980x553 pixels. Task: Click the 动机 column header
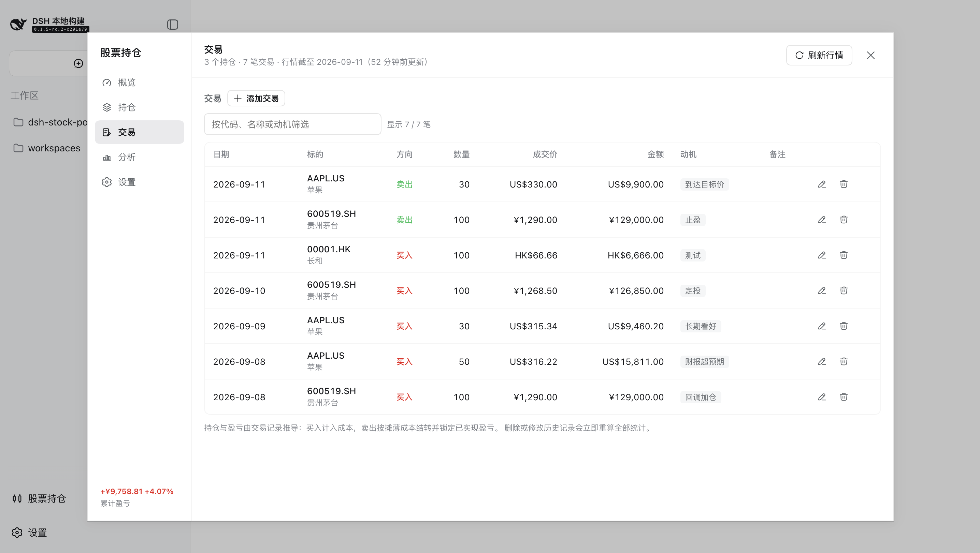pos(688,154)
